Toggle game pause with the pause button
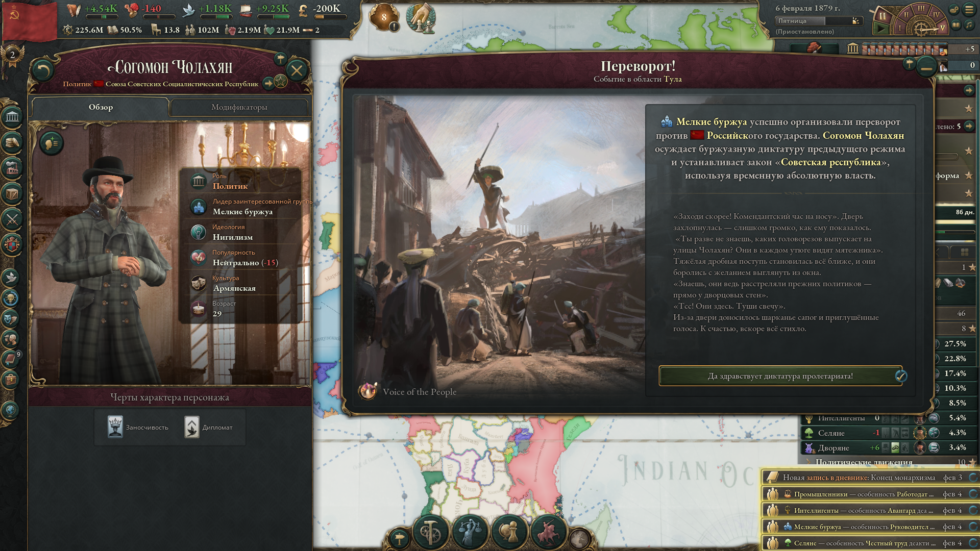Screen dimensions: 980x551 (x=882, y=16)
